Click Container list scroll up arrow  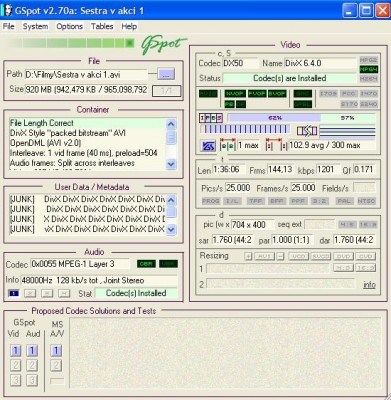171,125
